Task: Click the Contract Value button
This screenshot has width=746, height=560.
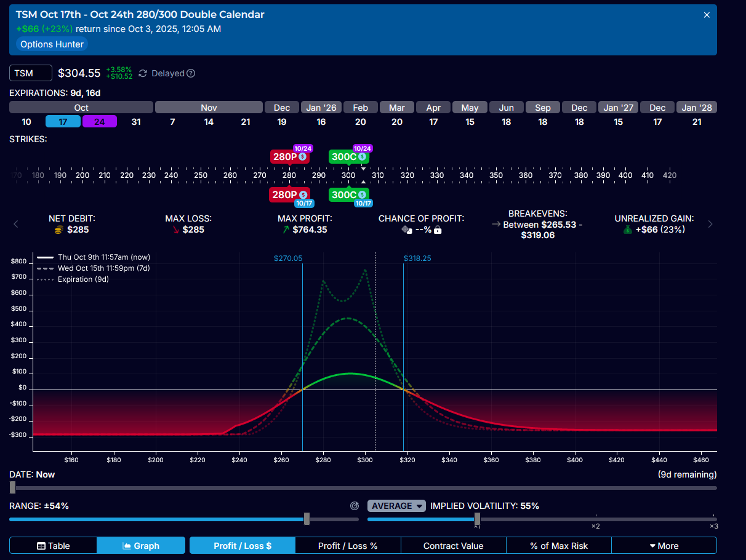Action: pyautogui.click(x=453, y=546)
